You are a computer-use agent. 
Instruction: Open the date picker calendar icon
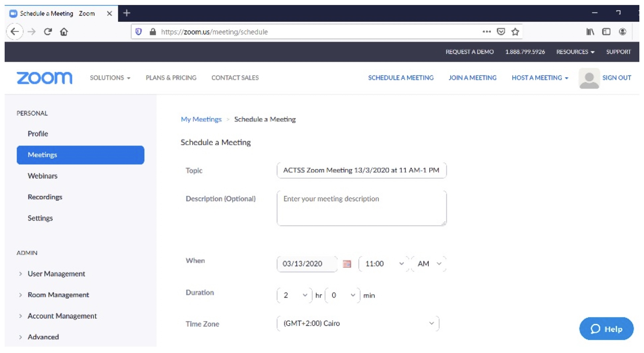tap(347, 264)
